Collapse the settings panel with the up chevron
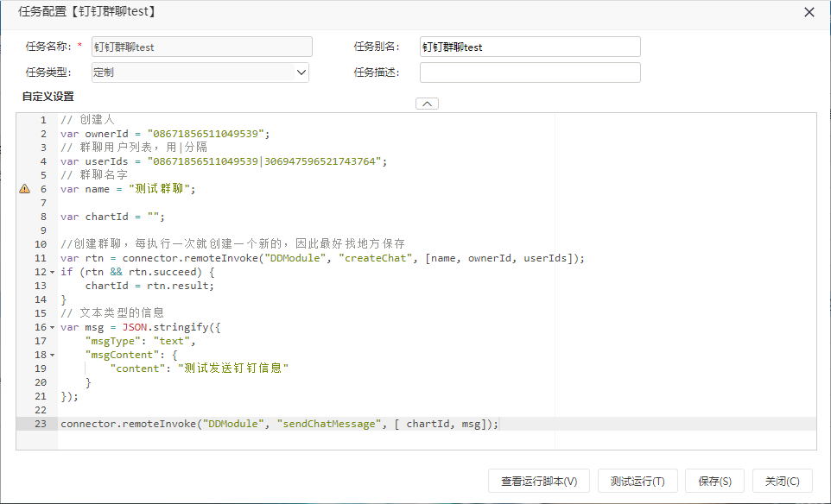Screen dimensions: 831x504 pyautogui.click(x=427, y=104)
